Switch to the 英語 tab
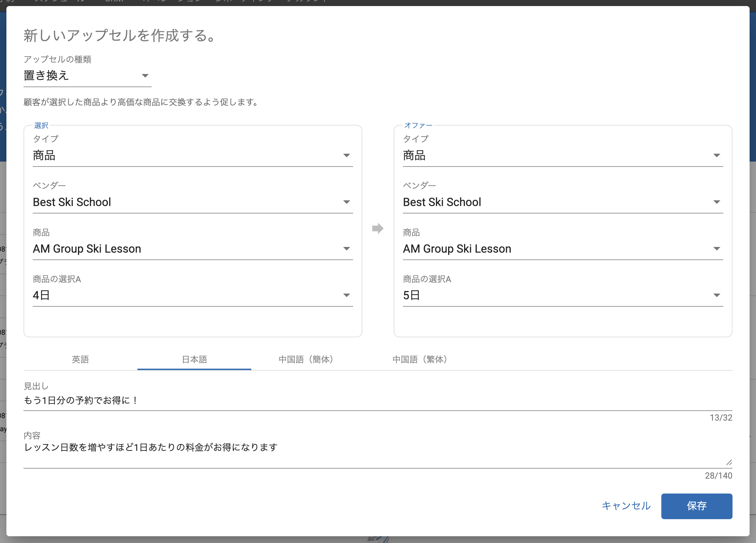 point(80,359)
